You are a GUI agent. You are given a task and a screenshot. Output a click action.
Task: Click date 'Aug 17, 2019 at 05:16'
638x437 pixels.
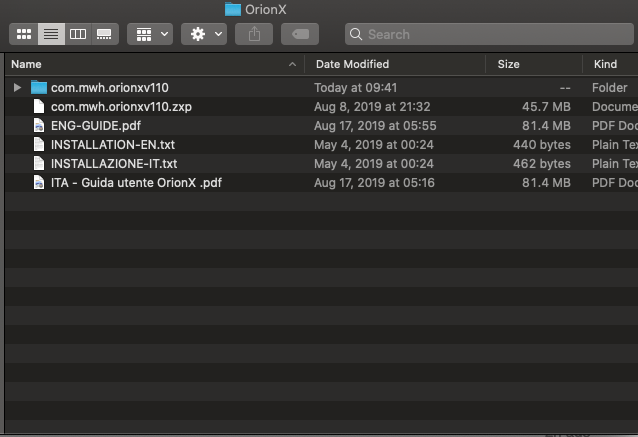click(x=374, y=183)
